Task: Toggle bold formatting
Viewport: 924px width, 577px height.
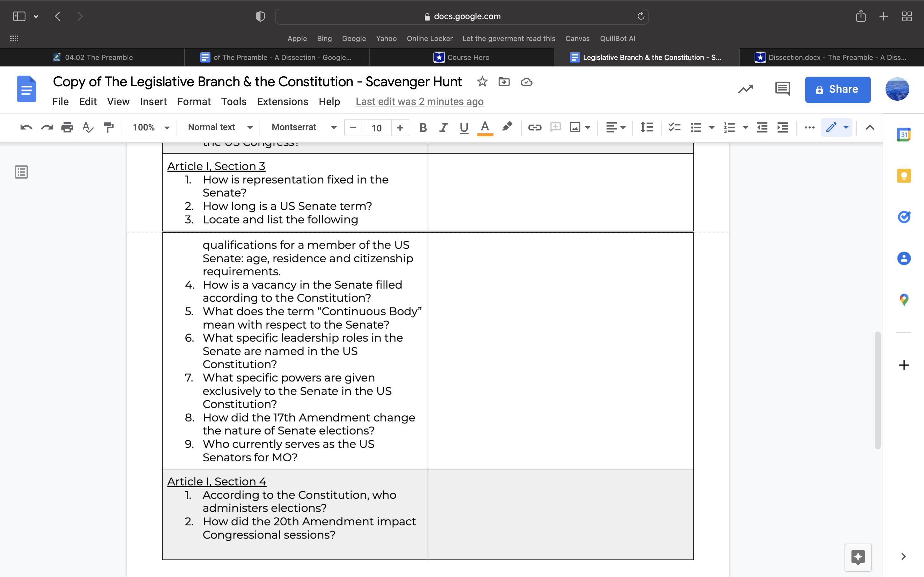Action: point(423,128)
